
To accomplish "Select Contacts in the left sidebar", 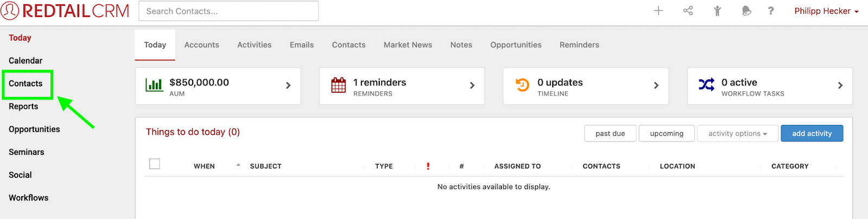I will 25,84.
